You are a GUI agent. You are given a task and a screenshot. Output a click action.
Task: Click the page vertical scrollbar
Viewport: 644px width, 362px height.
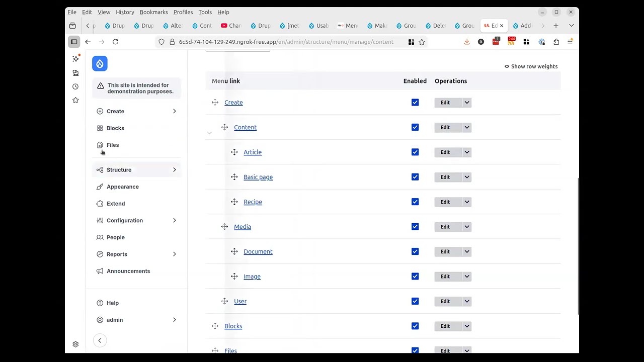click(578, 246)
